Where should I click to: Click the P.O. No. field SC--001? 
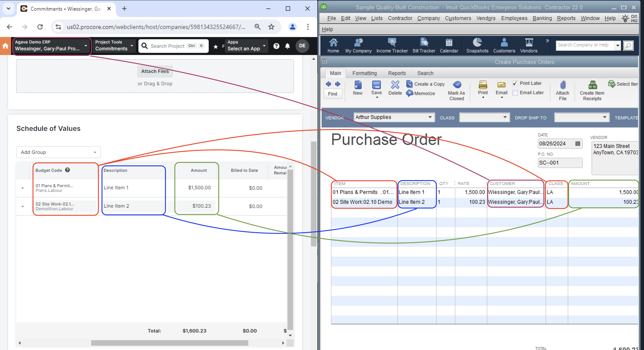tap(560, 163)
